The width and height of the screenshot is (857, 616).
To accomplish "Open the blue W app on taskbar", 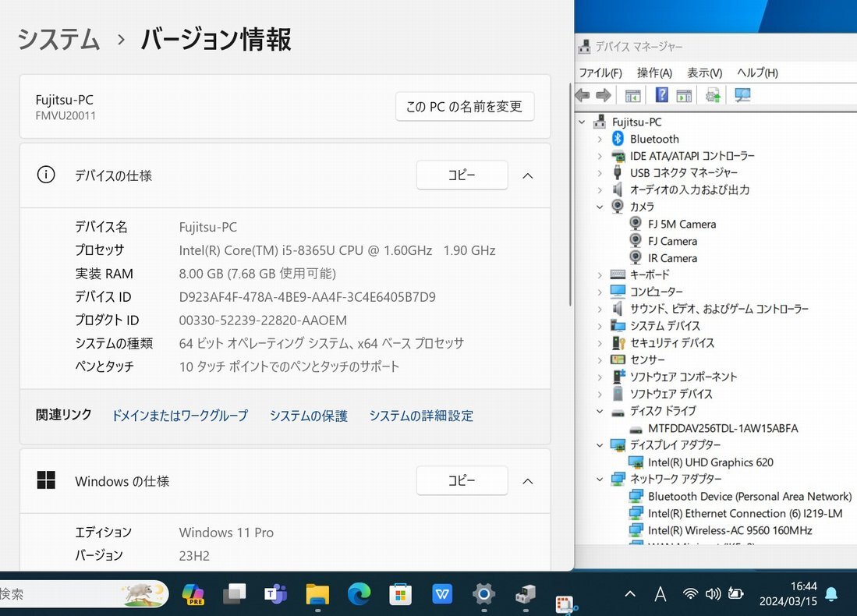I will coord(442,594).
